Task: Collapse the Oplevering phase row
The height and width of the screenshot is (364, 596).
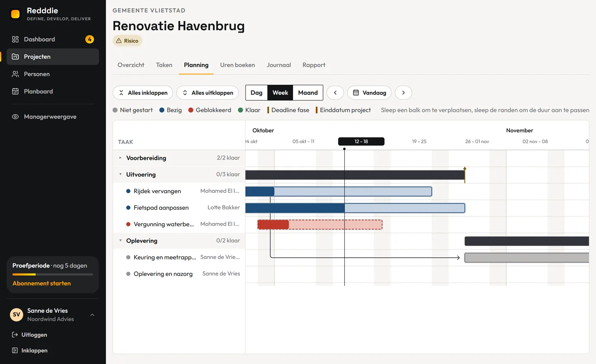Action: tap(120, 241)
